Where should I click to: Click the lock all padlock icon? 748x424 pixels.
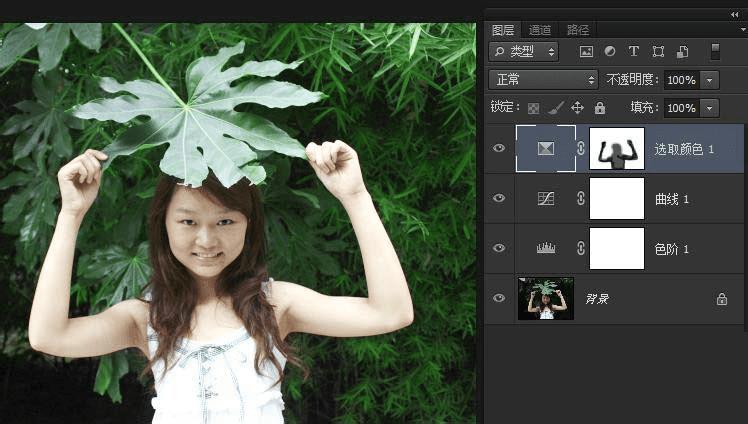[600, 108]
